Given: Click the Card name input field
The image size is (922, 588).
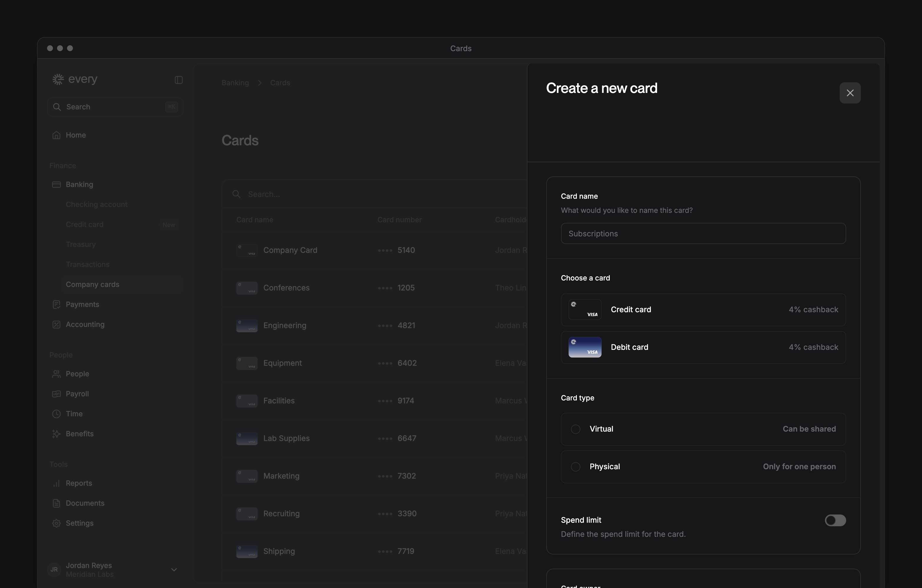Looking at the screenshot, I should [x=703, y=233].
